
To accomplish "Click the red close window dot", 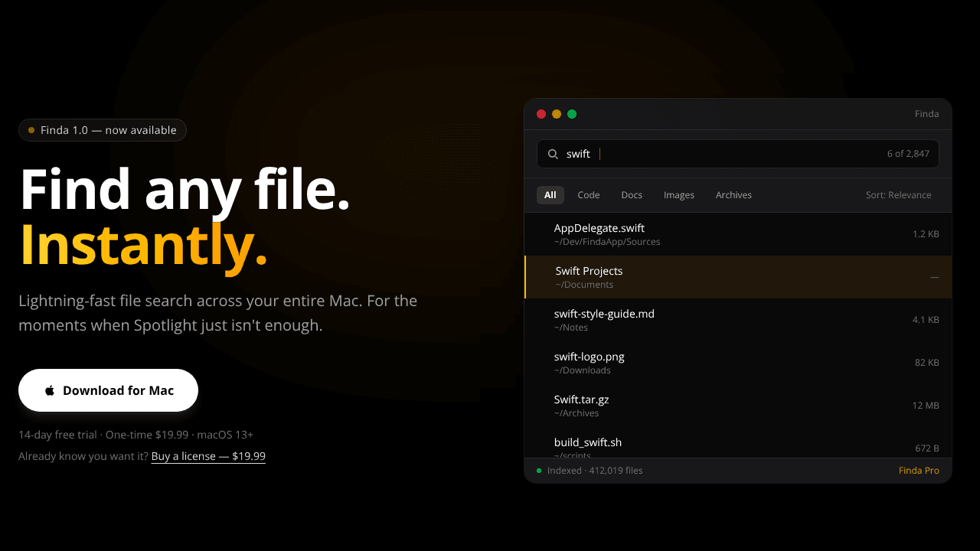I will point(541,114).
